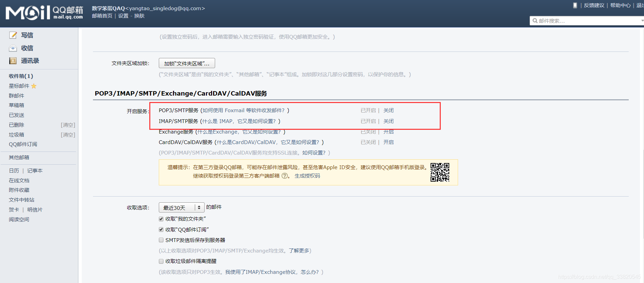
Task: Go to 邮箱首页
Action: pos(102,16)
